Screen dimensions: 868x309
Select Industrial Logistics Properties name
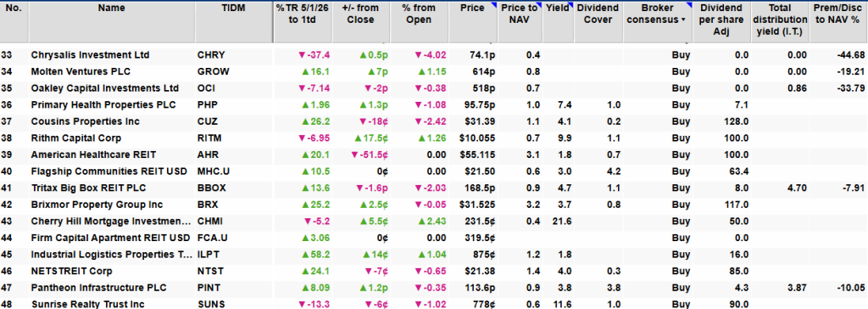coord(111,255)
